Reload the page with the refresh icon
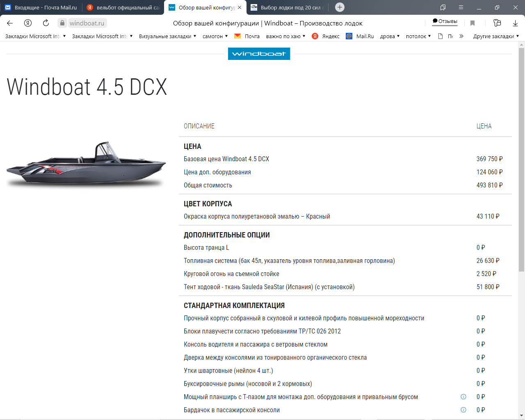This screenshot has width=525, height=420. pyautogui.click(x=46, y=23)
